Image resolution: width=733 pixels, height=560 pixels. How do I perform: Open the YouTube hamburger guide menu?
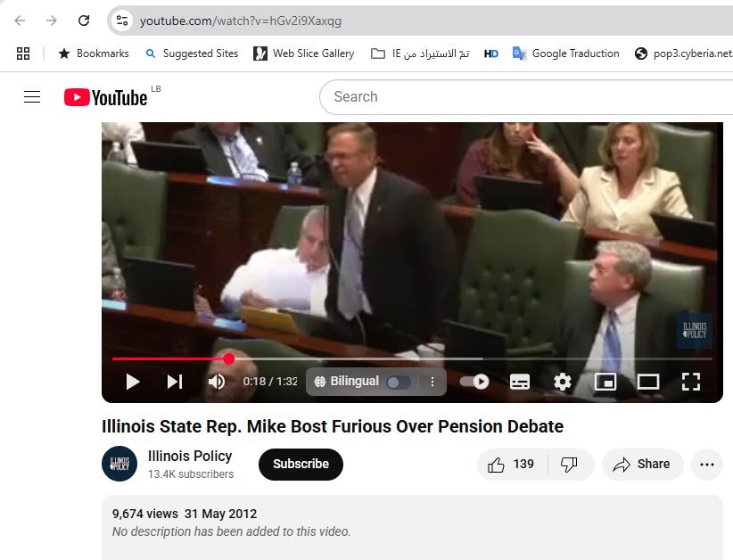[32, 97]
